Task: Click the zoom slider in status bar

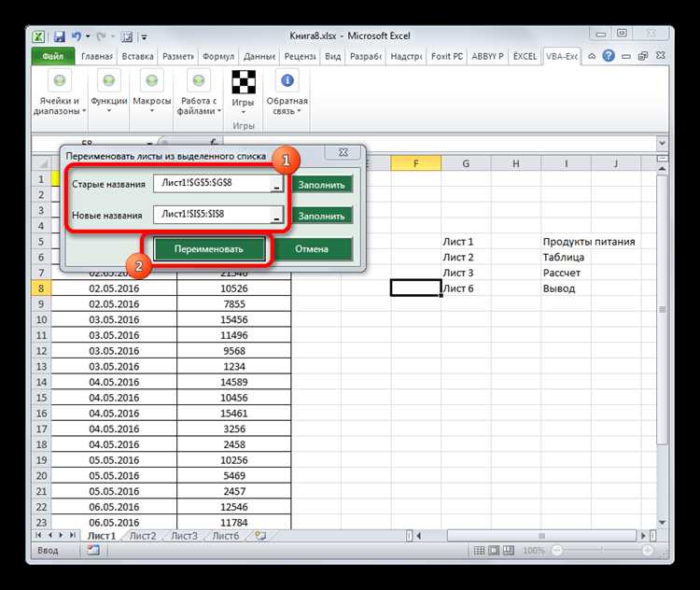Action: tap(602, 550)
